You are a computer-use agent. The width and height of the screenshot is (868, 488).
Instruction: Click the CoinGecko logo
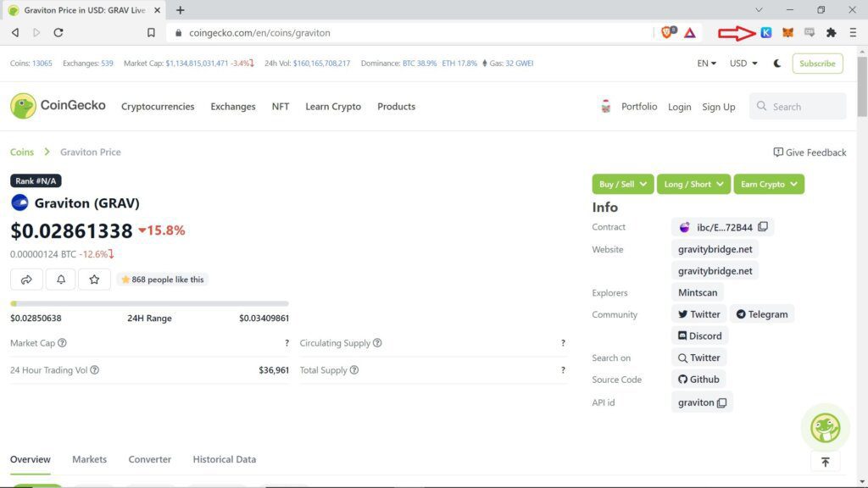[58, 106]
